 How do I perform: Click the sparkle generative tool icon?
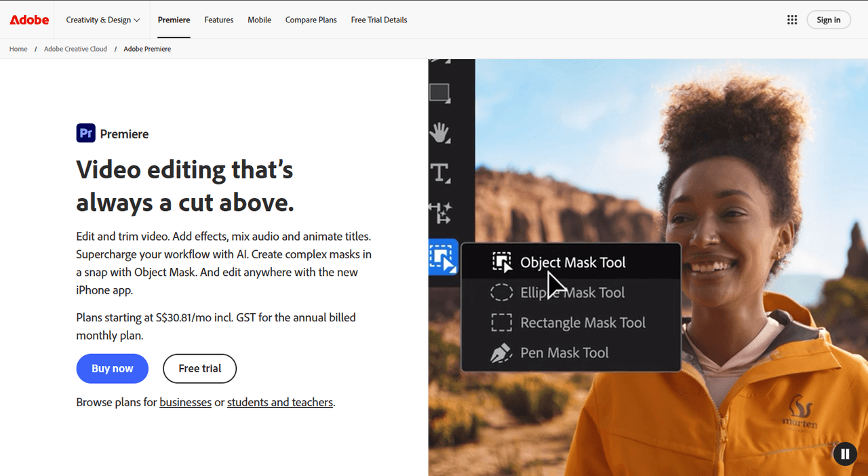pyautogui.click(x=441, y=213)
